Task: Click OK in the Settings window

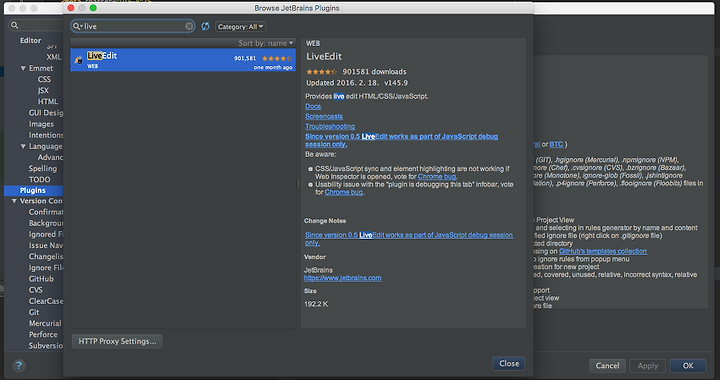Action: pos(688,366)
